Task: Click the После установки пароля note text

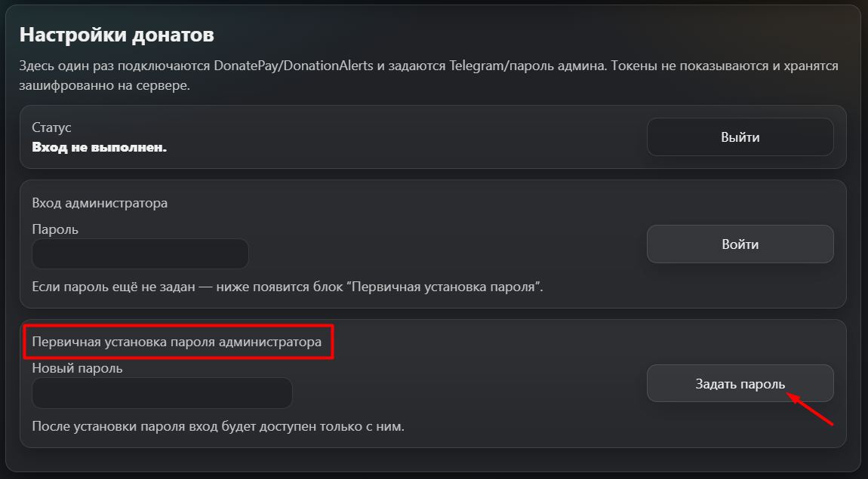Action: pos(218,426)
